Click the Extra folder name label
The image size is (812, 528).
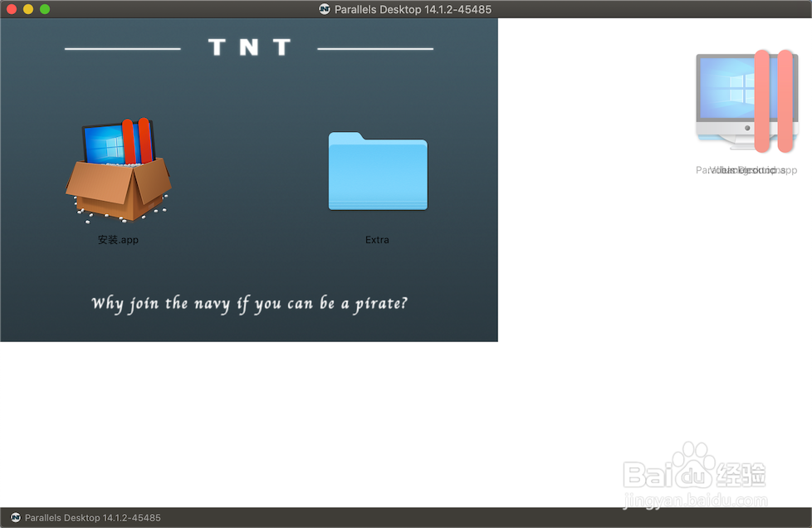377,240
